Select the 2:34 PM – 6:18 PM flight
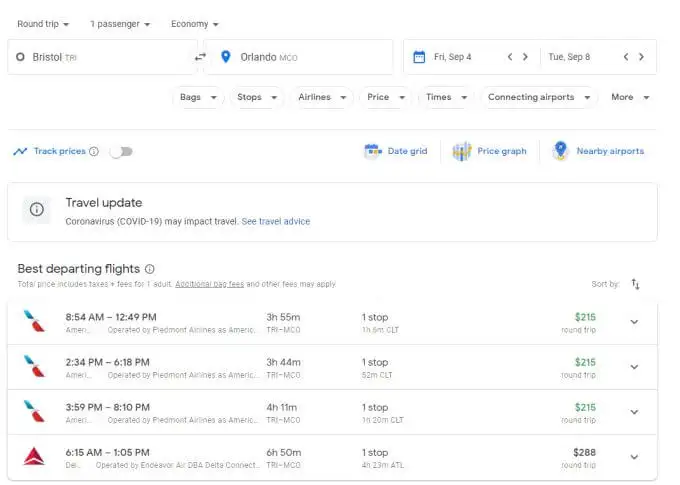This screenshot has width=680, height=485. pyautogui.click(x=332, y=367)
